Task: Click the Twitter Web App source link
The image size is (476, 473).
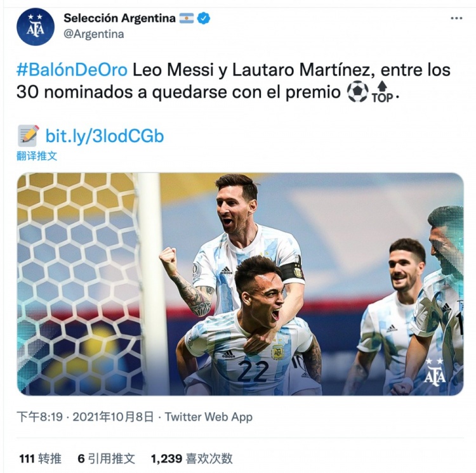Action: 209,417
